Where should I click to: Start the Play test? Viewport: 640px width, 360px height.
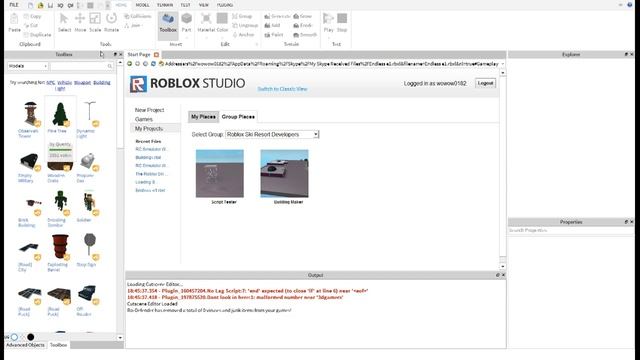[328, 22]
